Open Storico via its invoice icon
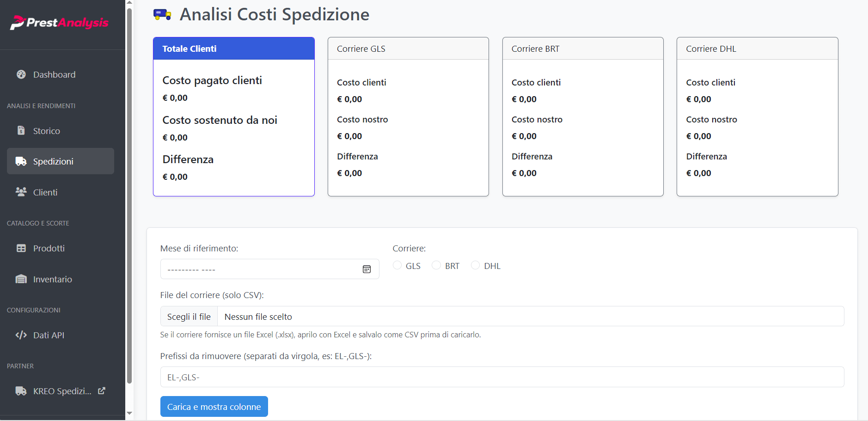The height and width of the screenshot is (421, 868). [x=21, y=130]
